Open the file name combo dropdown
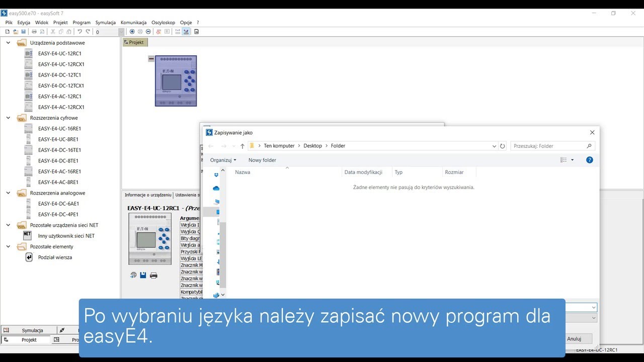 (x=594, y=307)
